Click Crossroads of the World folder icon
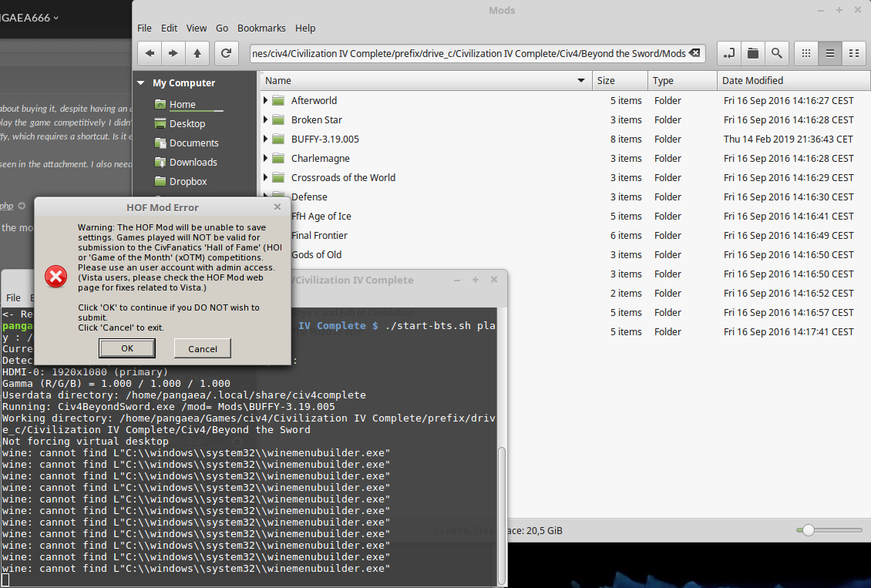 tap(278, 178)
